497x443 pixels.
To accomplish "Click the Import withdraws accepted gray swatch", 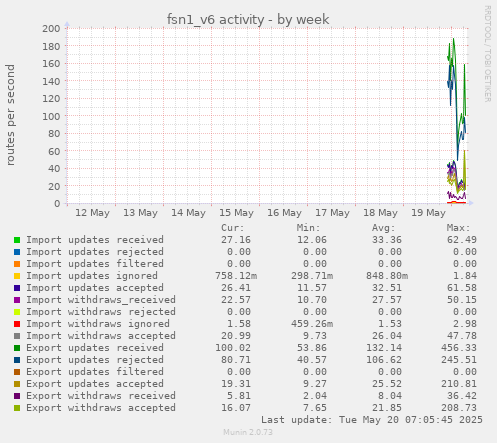I will (17, 336).
